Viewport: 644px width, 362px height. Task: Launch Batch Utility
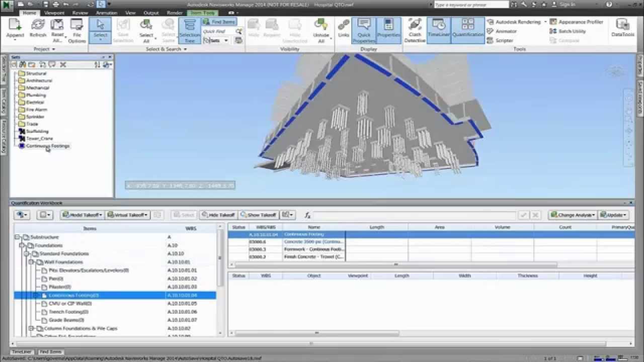click(x=568, y=31)
